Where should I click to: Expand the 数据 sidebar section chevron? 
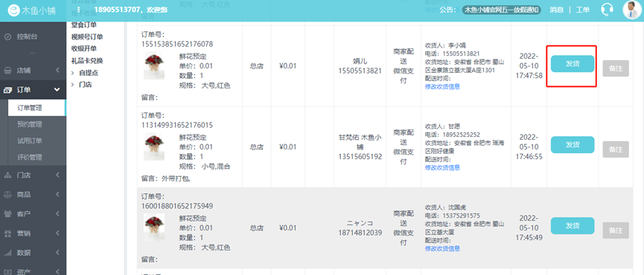[x=57, y=253]
